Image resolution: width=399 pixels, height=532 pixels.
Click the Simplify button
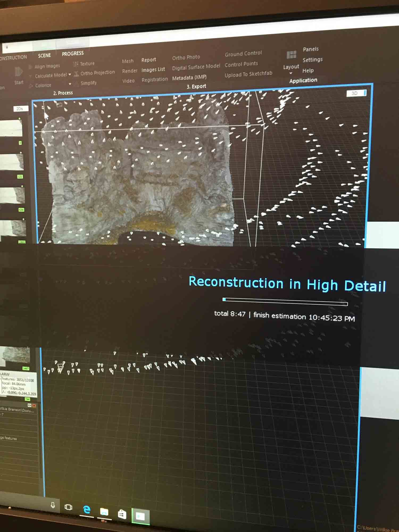tap(89, 83)
